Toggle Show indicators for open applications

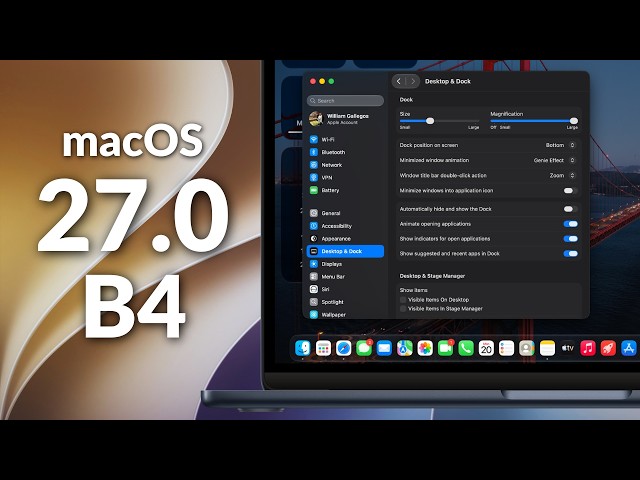coord(570,239)
